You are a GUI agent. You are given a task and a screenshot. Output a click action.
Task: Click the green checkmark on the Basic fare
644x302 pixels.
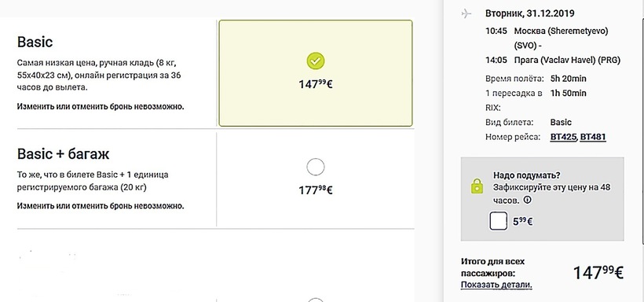pyautogui.click(x=316, y=61)
